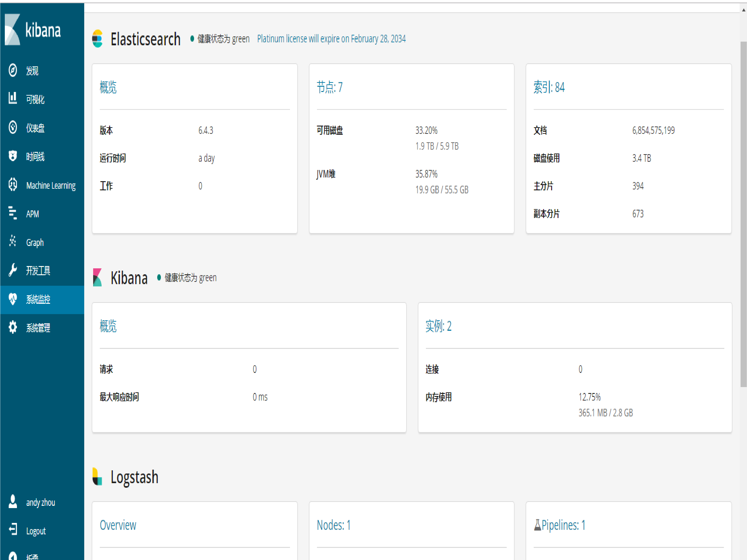Click document count 6,854,575,199
Image resolution: width=747 pixels, height=560 pixels.
653,130
